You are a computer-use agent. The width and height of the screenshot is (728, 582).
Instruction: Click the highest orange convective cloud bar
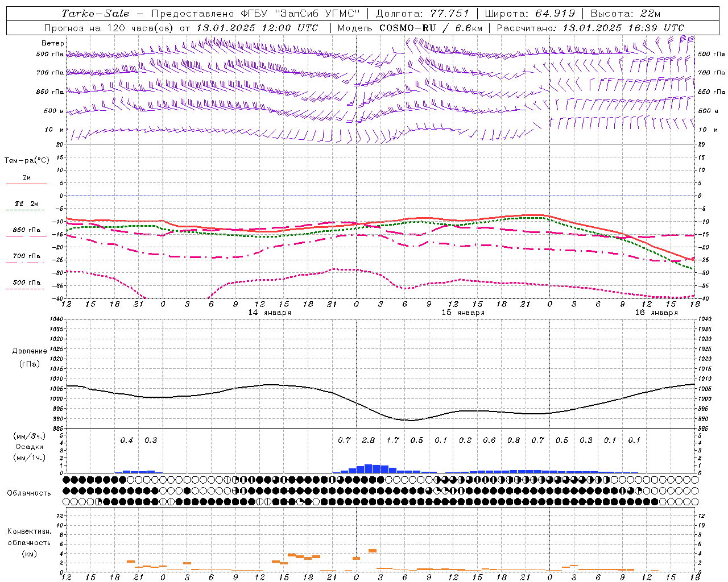tap(373, 550)
